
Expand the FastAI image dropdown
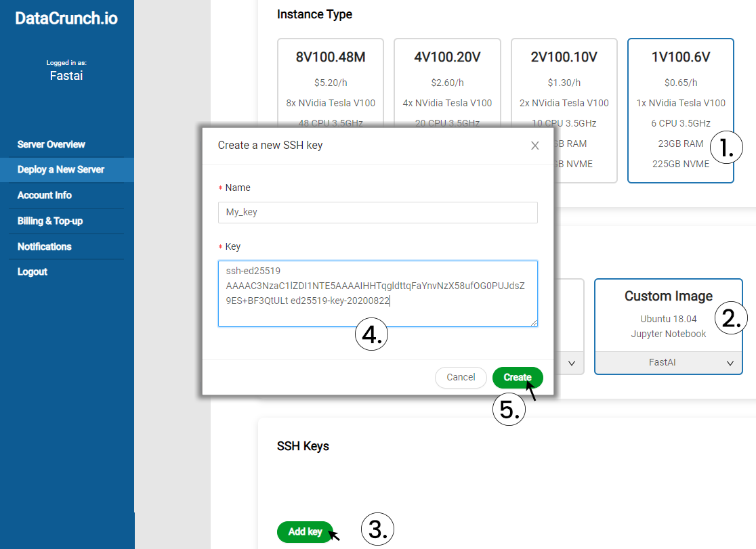coord(730,363)
